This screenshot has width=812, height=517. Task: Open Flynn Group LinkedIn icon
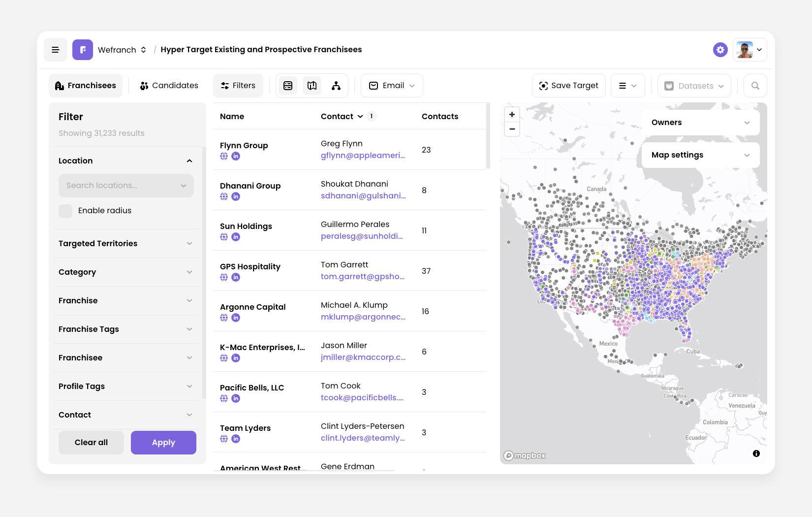pyautogui.click(x=236, y=156)
